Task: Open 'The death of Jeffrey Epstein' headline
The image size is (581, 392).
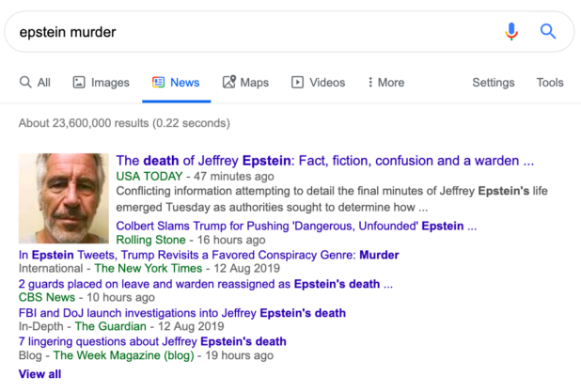Action: [325, 161]
